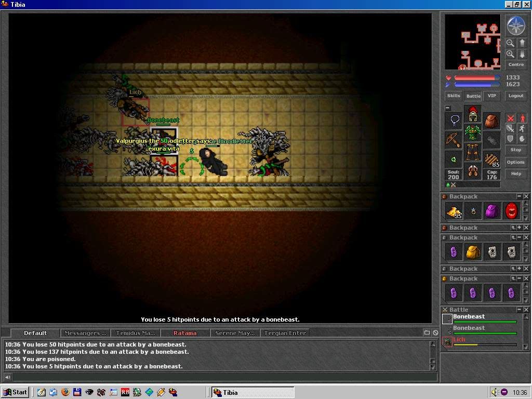Click the Logout button
Image resolution: width=532 pixels, height=399 pixels.
[x=516, y=96]
